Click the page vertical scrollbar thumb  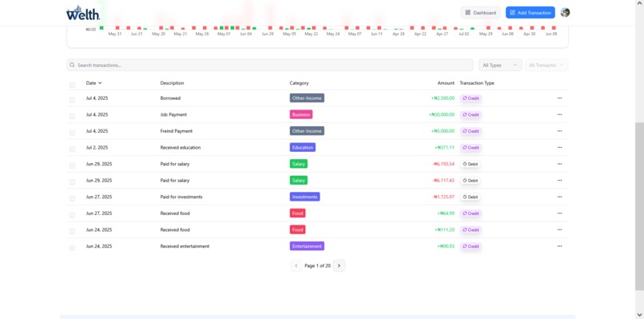point(639,206)
